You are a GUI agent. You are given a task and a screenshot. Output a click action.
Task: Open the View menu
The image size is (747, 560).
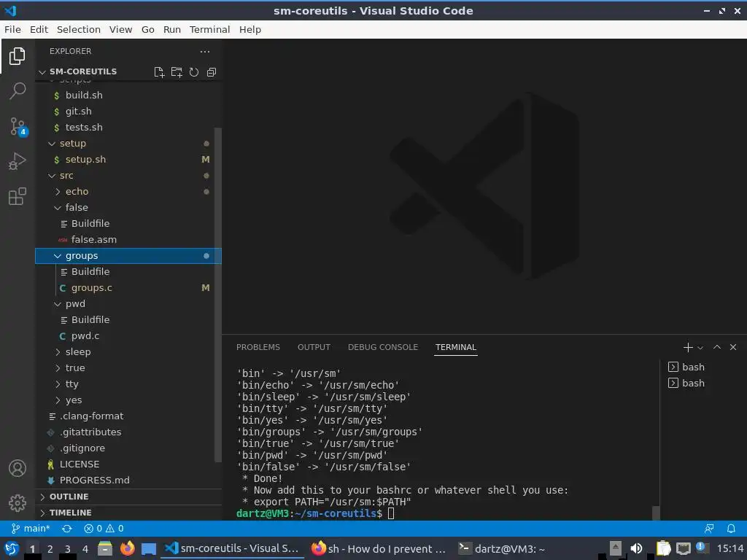tap(120, 29)
